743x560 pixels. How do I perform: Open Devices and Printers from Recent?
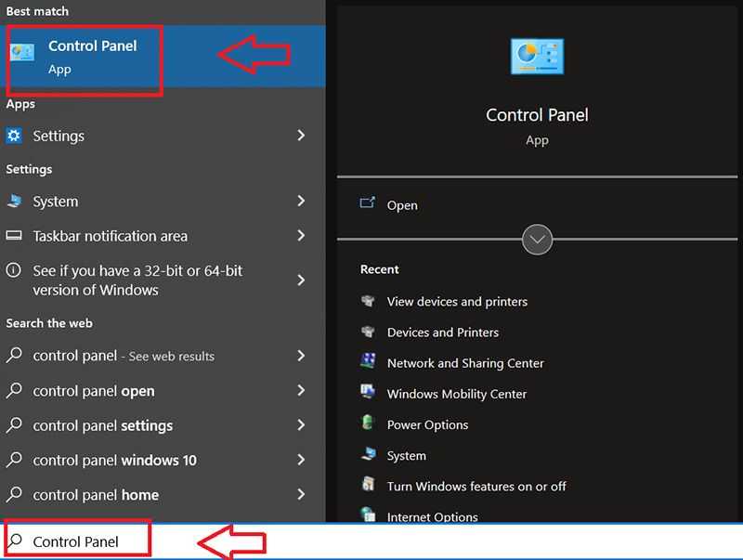click(x=442, y=332)
